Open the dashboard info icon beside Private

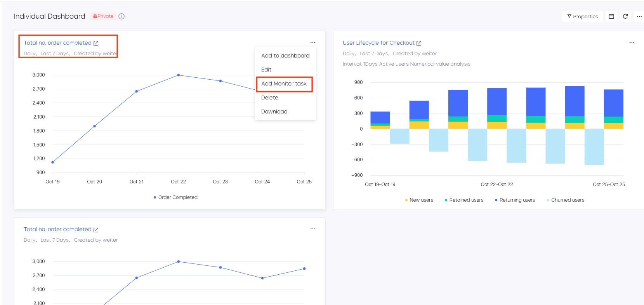tap(122, 16)
